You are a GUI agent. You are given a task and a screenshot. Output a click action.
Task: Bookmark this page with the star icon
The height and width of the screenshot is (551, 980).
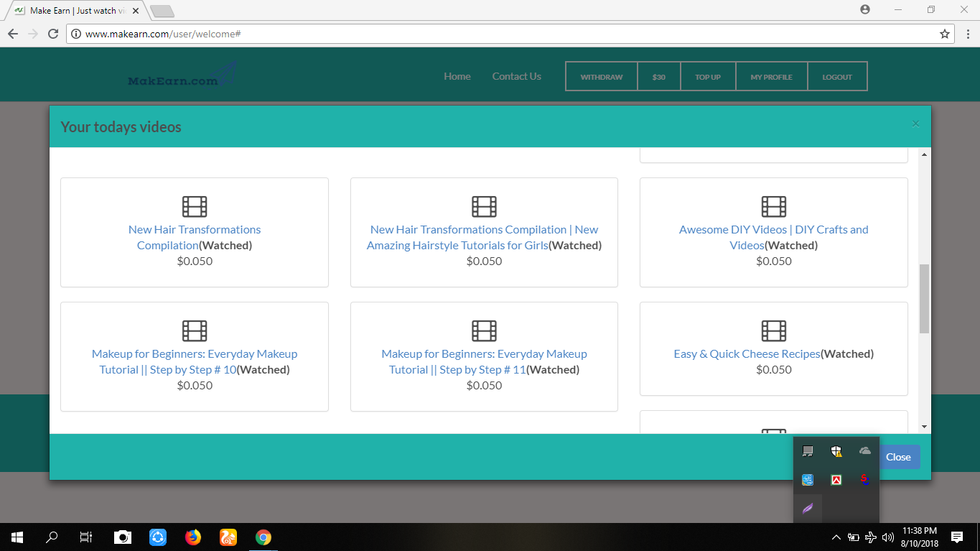click(x=945, y=34)
